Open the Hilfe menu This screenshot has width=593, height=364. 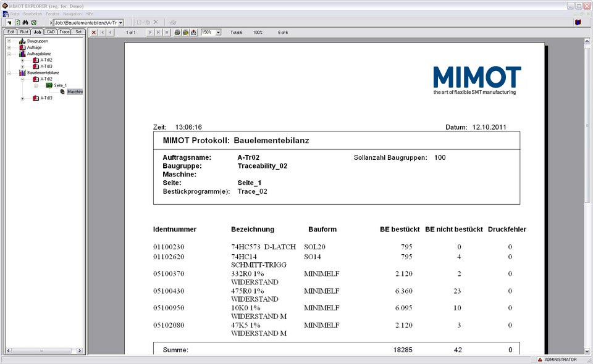(89, 14)
